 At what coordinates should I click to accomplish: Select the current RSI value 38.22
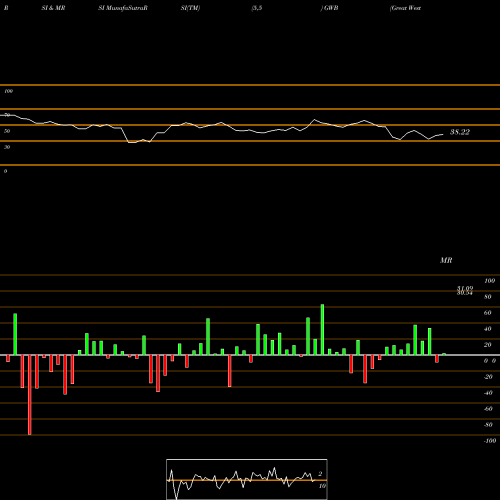point(460,132)
